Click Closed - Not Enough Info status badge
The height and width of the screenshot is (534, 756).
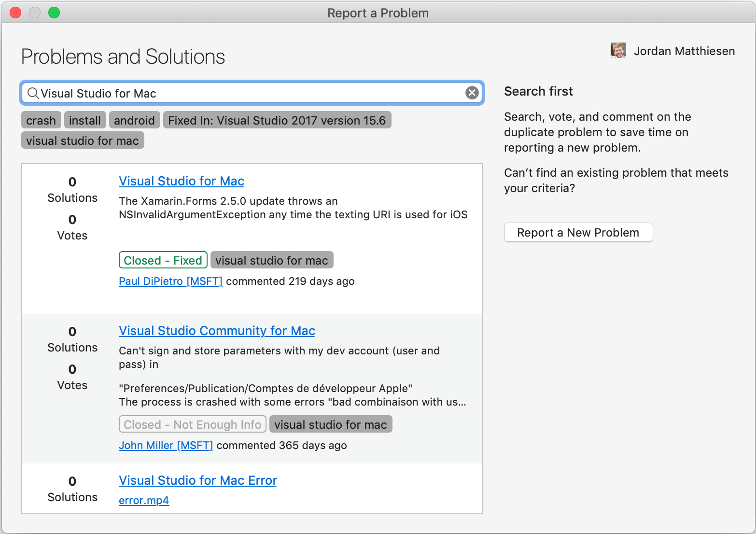(x=192, y=424)
